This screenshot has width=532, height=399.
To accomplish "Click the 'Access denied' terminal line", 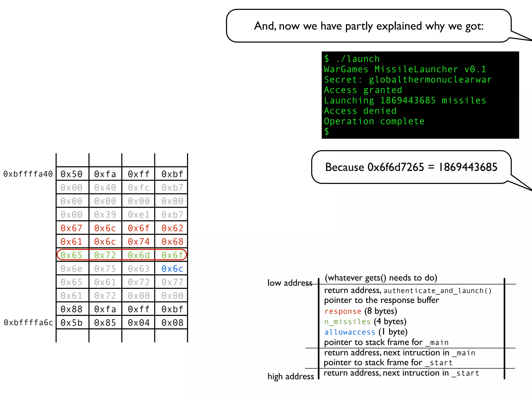I will [360, 111].
